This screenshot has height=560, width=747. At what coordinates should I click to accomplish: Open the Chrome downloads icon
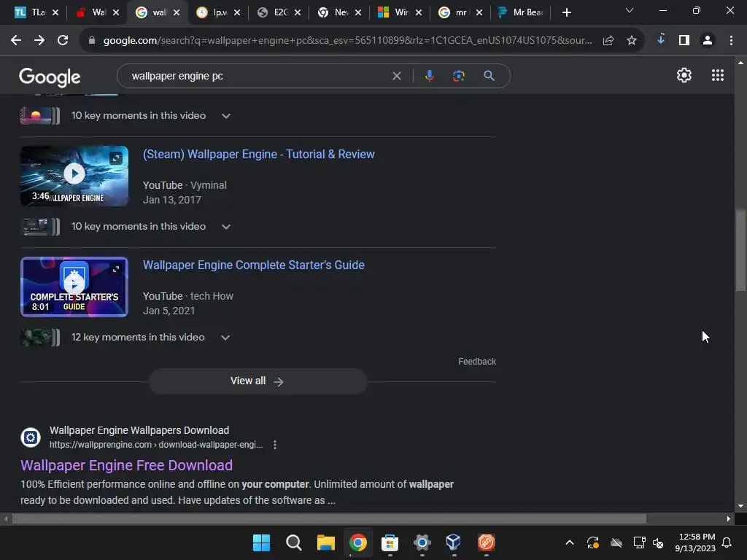(661, 40)
